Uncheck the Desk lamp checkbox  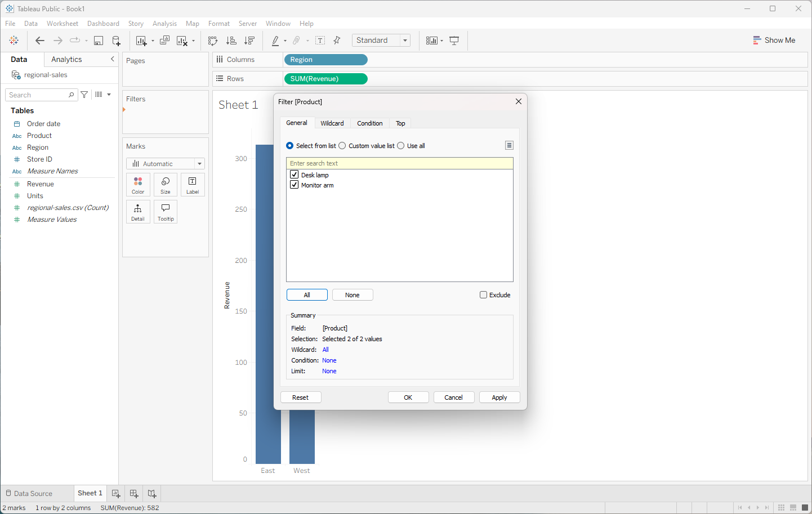[294, 175]
